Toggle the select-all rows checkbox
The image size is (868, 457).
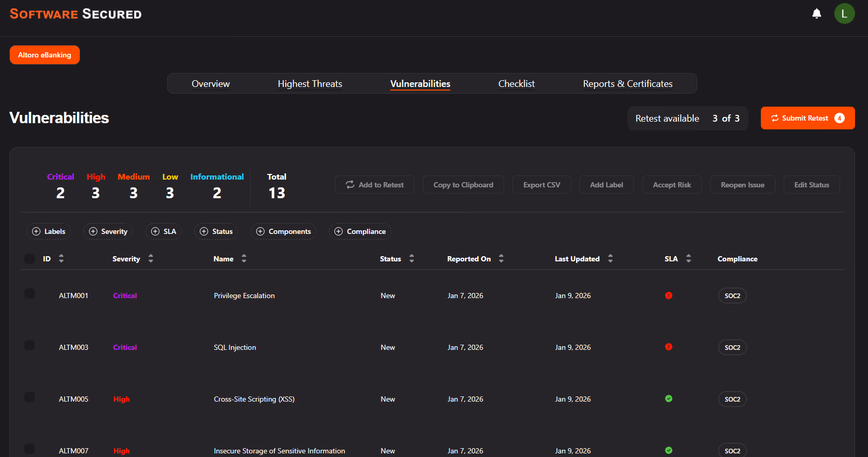point(30,258)
